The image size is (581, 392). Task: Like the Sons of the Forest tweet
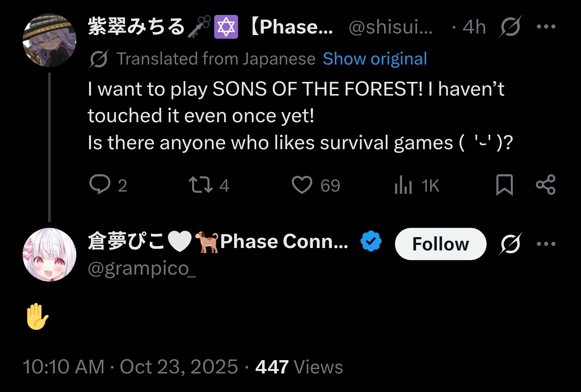click(302, 185)
